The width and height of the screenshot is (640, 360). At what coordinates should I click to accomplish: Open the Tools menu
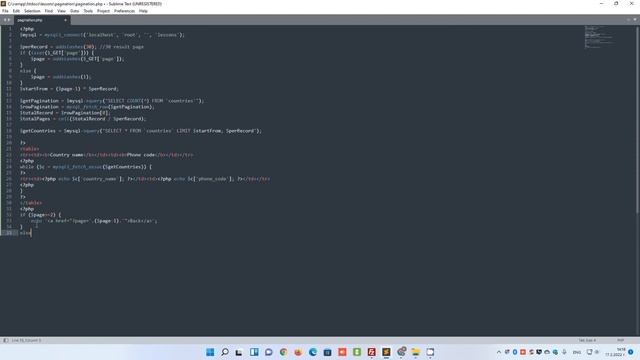click(88, 11)
